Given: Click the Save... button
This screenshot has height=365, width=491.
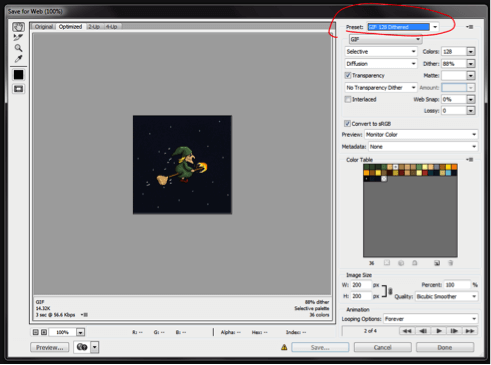Looking at the screenshot, I should coord(320,347).
